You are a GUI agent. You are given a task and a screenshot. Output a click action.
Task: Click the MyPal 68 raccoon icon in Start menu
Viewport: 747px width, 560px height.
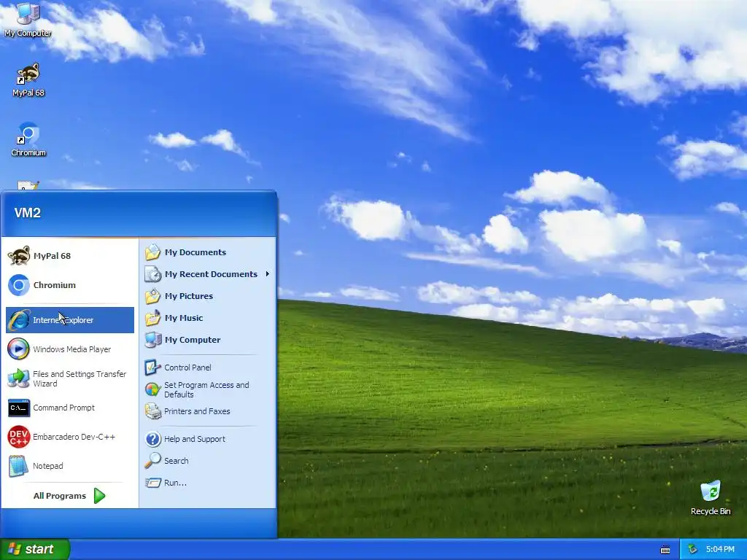click(x=19, y=256)
